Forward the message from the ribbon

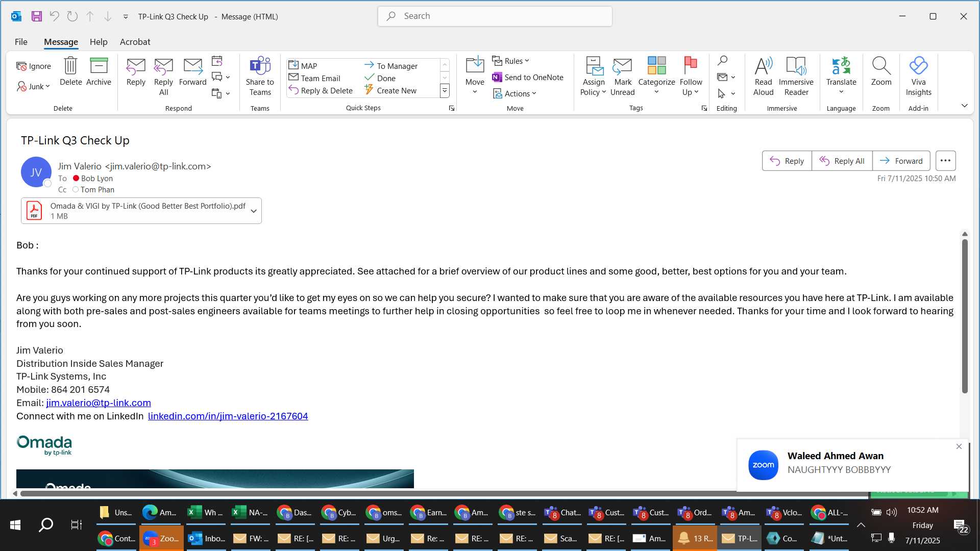193,71
